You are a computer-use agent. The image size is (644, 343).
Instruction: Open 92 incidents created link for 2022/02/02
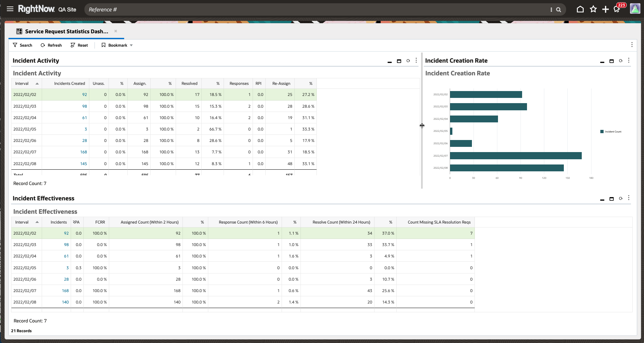(x=84, y=95)
